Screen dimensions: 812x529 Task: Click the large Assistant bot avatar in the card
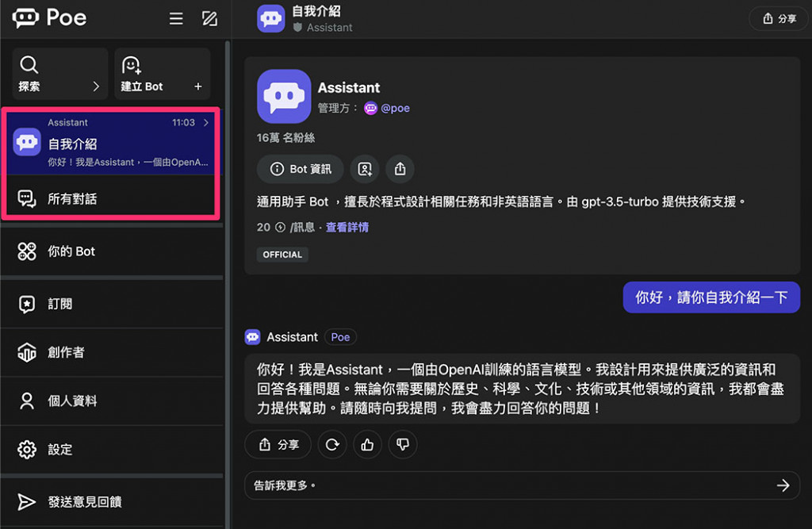click(x=284, y=96)
